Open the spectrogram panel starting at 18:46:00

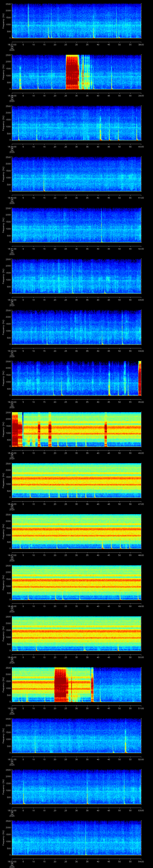76,480
